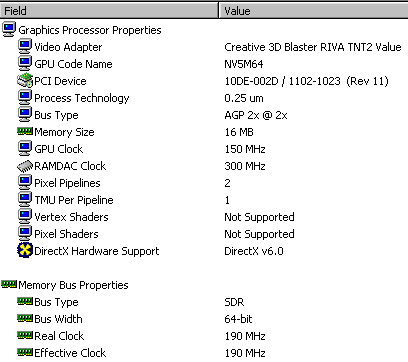
Task: Select the GPU Clock row
Action: click(x=204, y=149)
